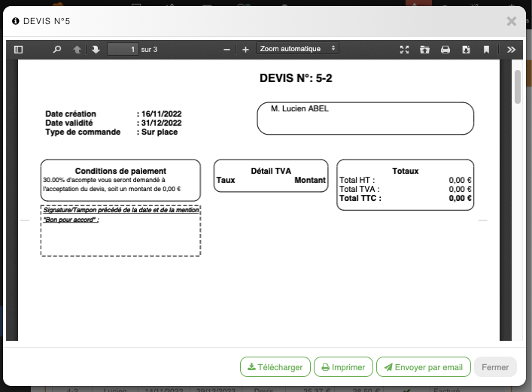Viewport: 532px width, 392px height.
Task: Zoom out of the document
Action: coord(227,50)
